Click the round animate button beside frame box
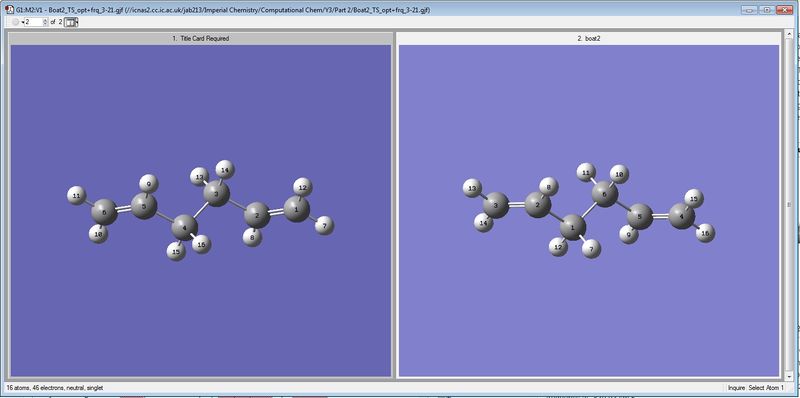Screen dimensions: 800x398 click(x=16, y=22)
